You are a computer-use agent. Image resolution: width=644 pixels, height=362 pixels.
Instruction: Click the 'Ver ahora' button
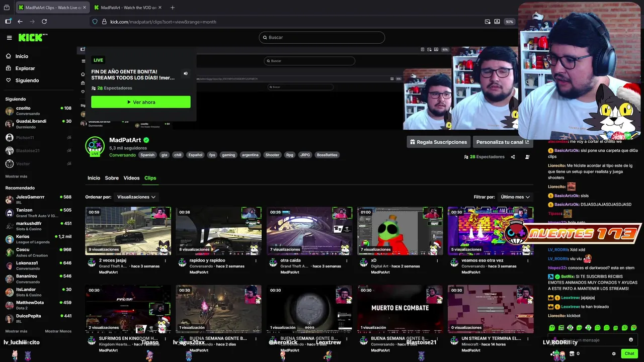tap(141, 102)
